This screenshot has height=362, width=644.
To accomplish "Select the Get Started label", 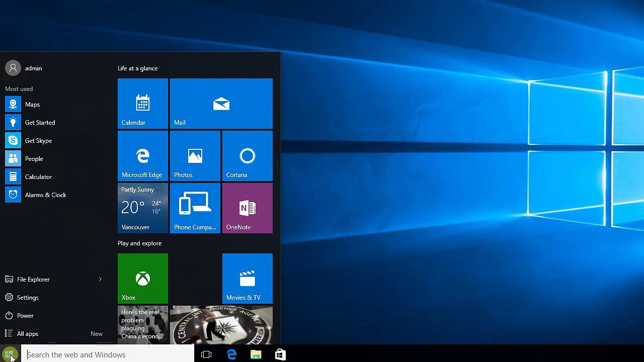I will [40, 123].
